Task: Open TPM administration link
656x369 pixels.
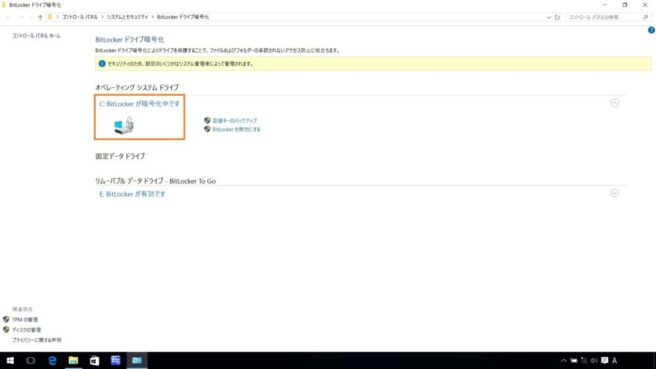Action: 25,320
